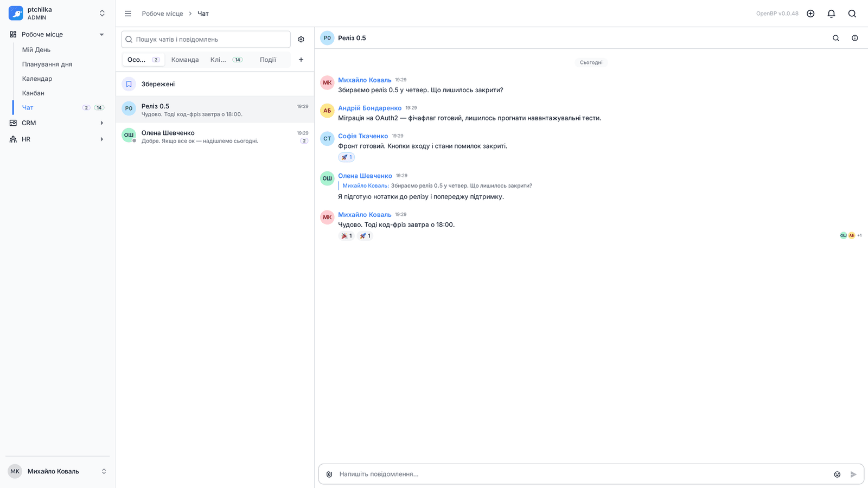Image resolution: width=868 pixels, height=488 pixels.
Task: Toggle the sidebar with the hamburger icon
Action: [128, 14]
